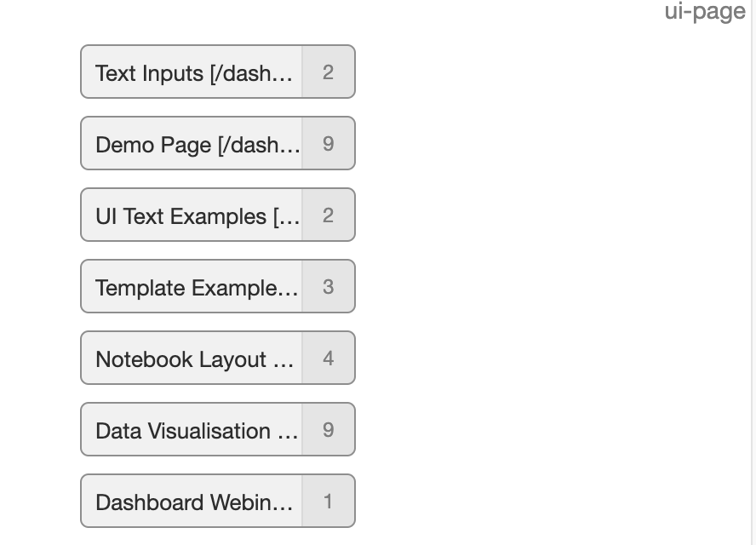This screenshot has width=756, height=545.
Task: Click the 1 badge on Dashboard Webinar
Action: pyautogui.click(x=328, y=502)
